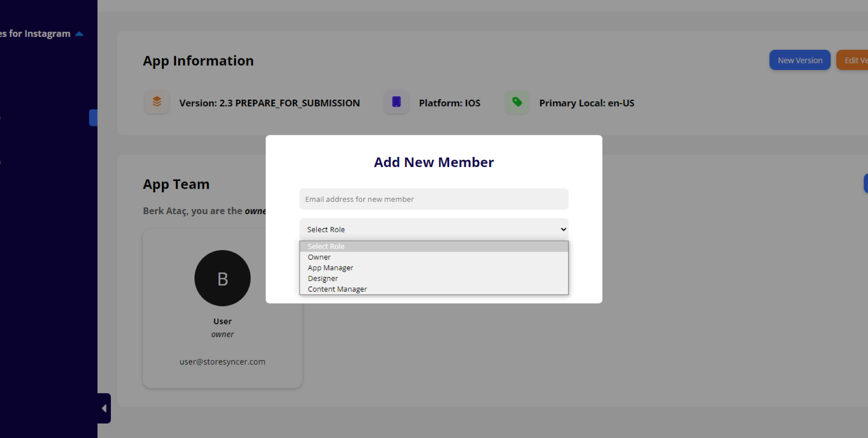Click the B user avatar circle
Viewport: 868px width, 438px height.
(222, 278)
